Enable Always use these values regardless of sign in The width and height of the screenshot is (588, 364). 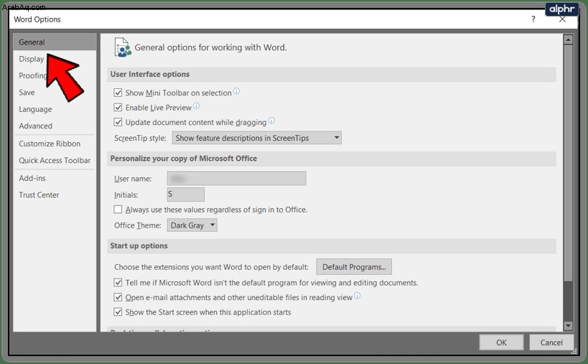[x=118, y=210]
